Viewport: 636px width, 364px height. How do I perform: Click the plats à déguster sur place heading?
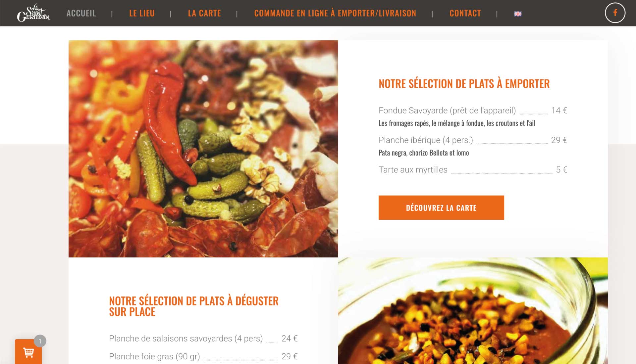(x=194, y=306)
